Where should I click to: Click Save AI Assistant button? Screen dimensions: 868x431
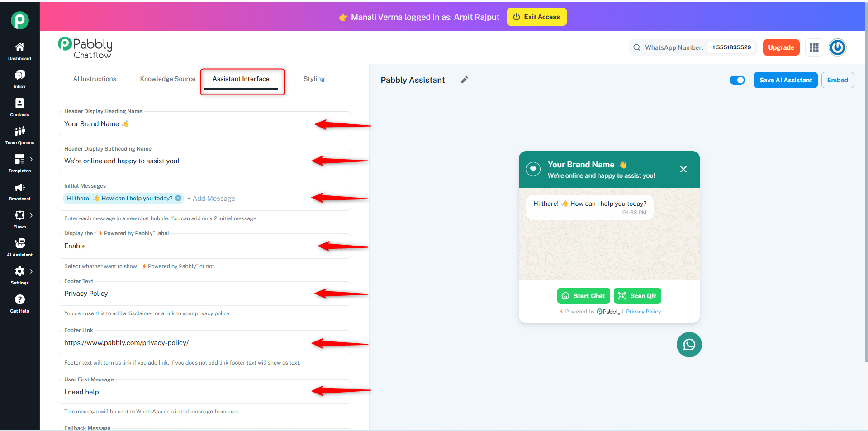(786, 80)
